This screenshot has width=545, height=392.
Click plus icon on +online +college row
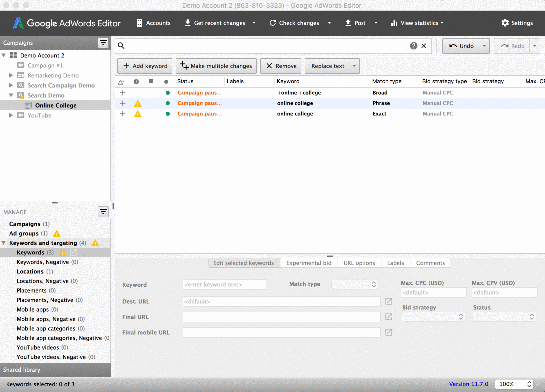[x=123, y=93]
